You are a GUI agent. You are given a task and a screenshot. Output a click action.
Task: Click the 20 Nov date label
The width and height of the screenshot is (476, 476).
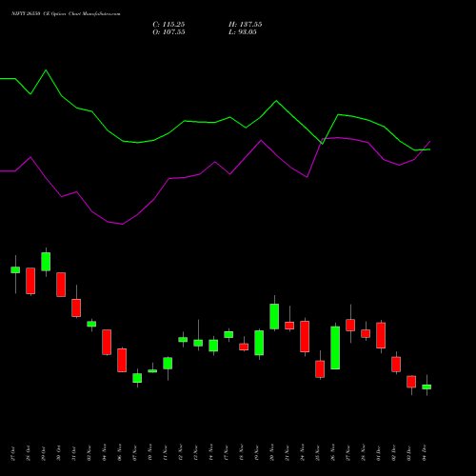tap(272, 452)
